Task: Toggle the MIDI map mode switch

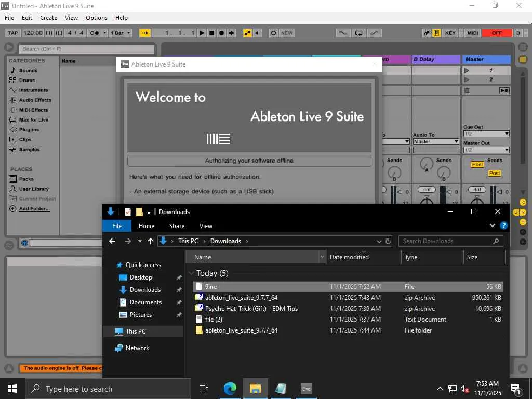Action: pos(473,33)
